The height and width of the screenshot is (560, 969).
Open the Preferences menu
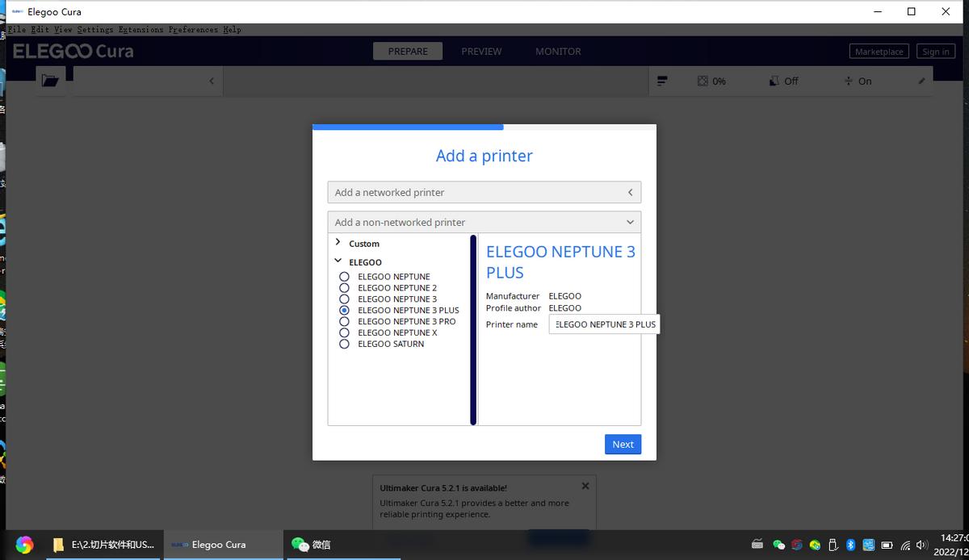point(193,30)
